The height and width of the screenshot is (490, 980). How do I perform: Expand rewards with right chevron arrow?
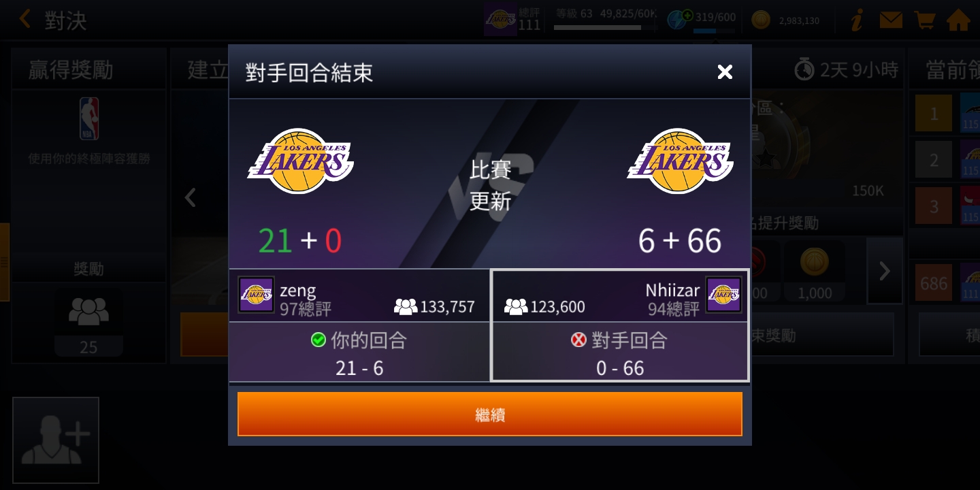(x=885, y=271)
